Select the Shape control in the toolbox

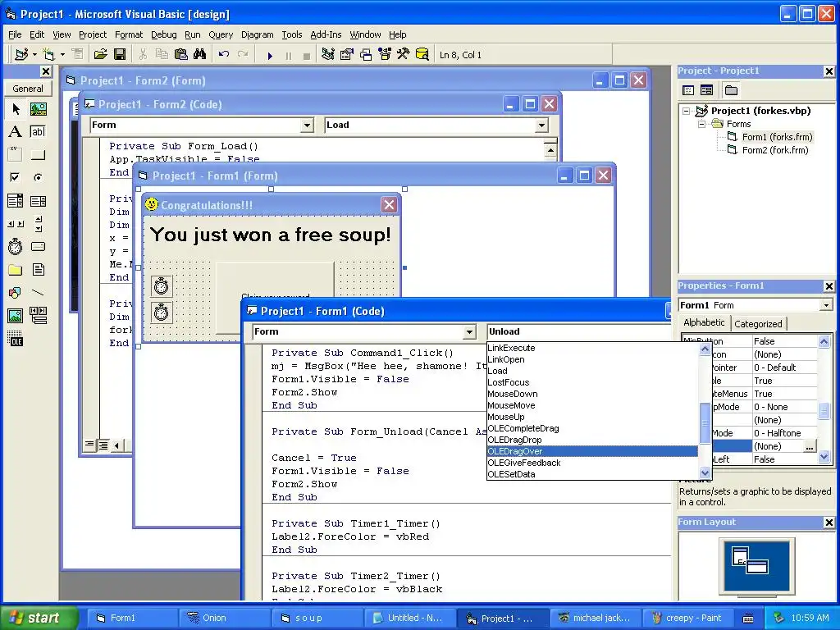(x=16, y=293)
